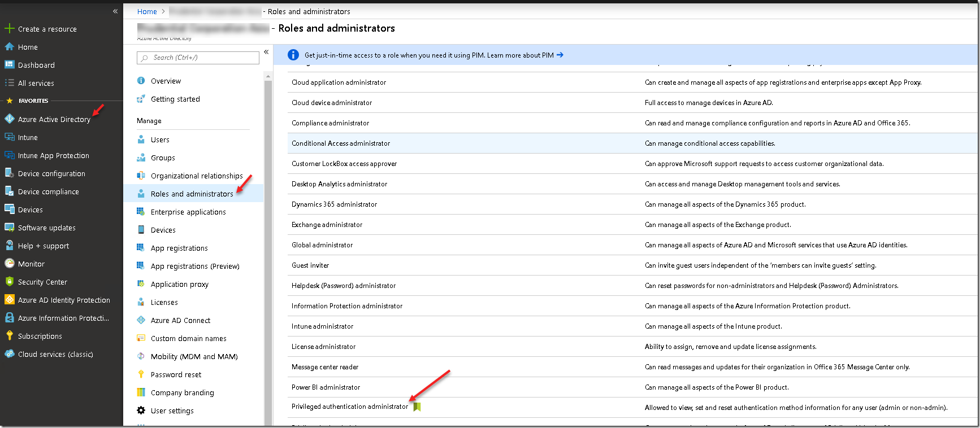Click the Azure AD Connect icon
The width and height of the screenshot is (980, 428).
141,320
